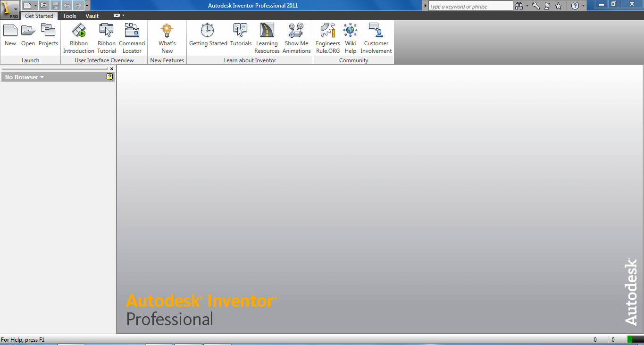Click the quick access Open folder icon
644x345 pixels.
pos(44,6)
